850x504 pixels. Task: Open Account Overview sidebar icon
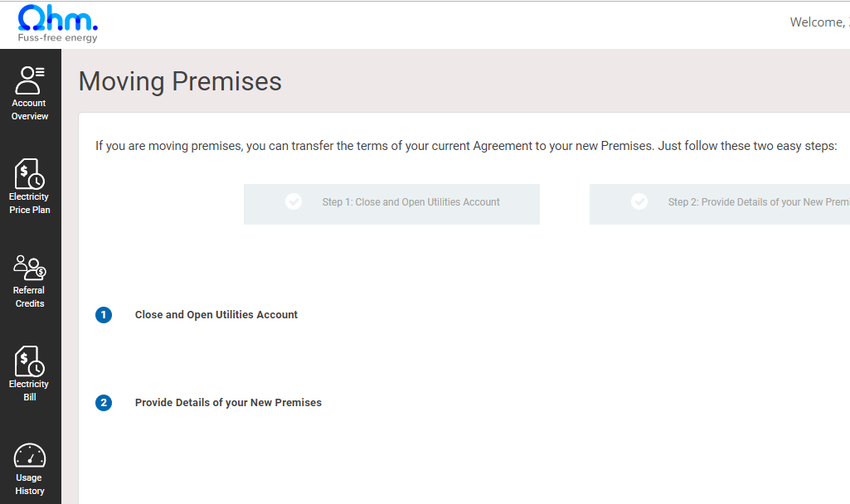(30, 80)
